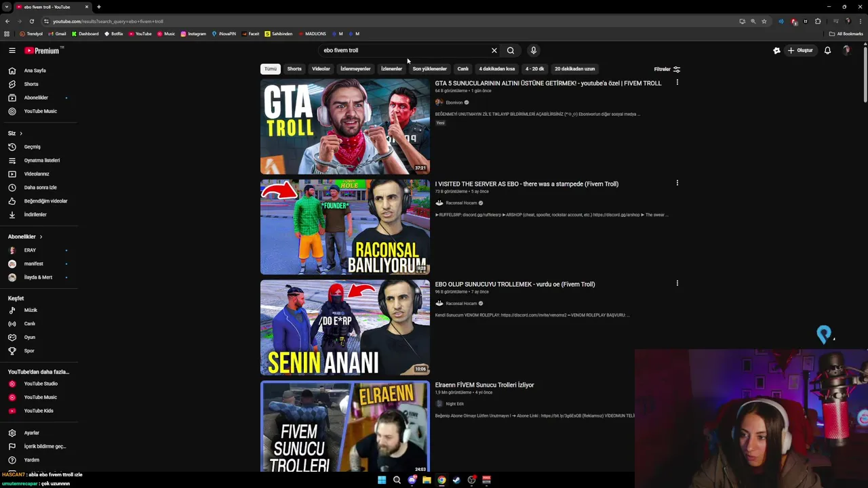Image resolution: width=868 pixels, height=488 pixels.
Task: Open the Elraenn FIVEM thumbnail
Action: [345, 426]
